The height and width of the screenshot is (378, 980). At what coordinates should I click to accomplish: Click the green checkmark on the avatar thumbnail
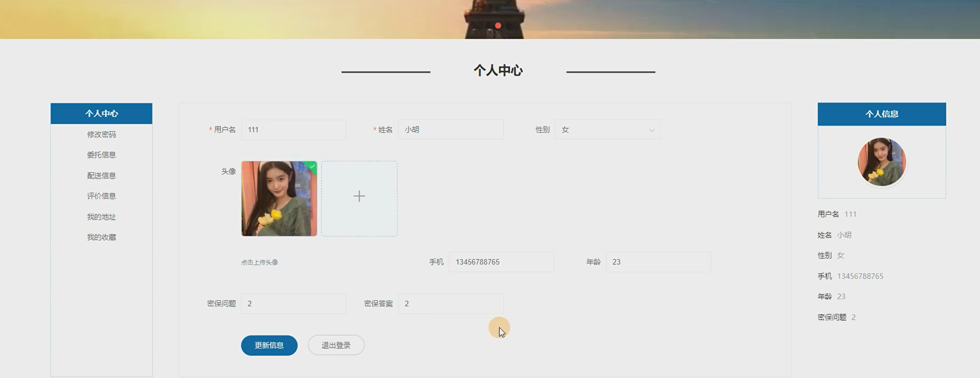[312, 166]
